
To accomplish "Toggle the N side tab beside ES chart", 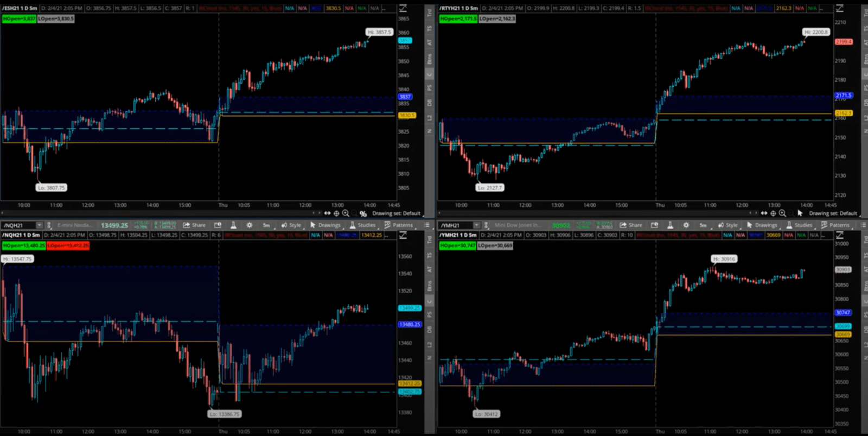I will coord(430,131).
